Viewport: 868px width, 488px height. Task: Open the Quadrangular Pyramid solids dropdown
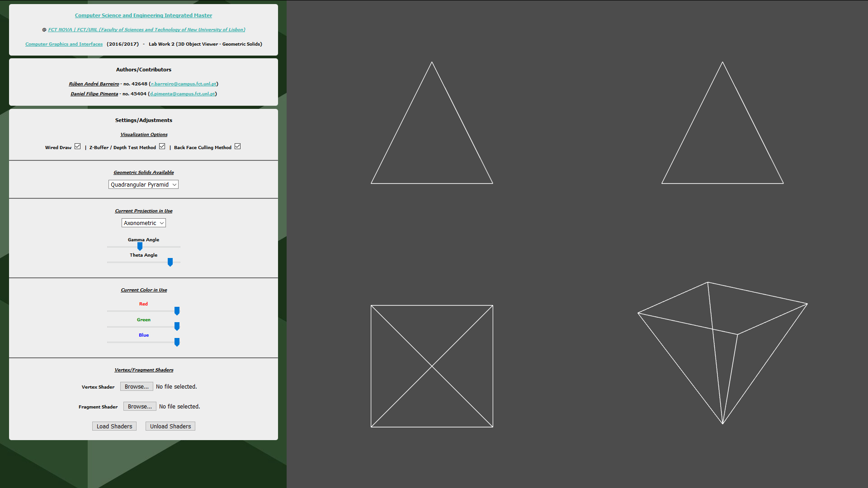[143, 184]
